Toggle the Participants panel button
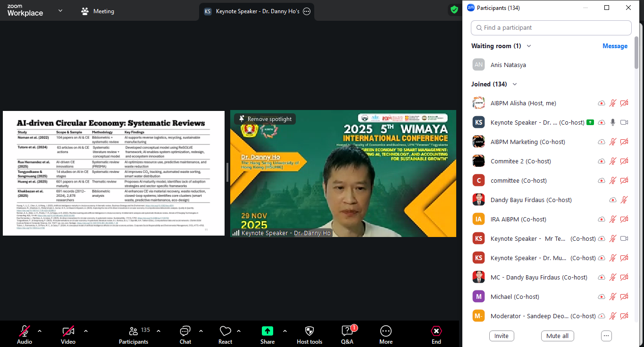This screenshot has width=644, height=347. click(x=134, y=331)
